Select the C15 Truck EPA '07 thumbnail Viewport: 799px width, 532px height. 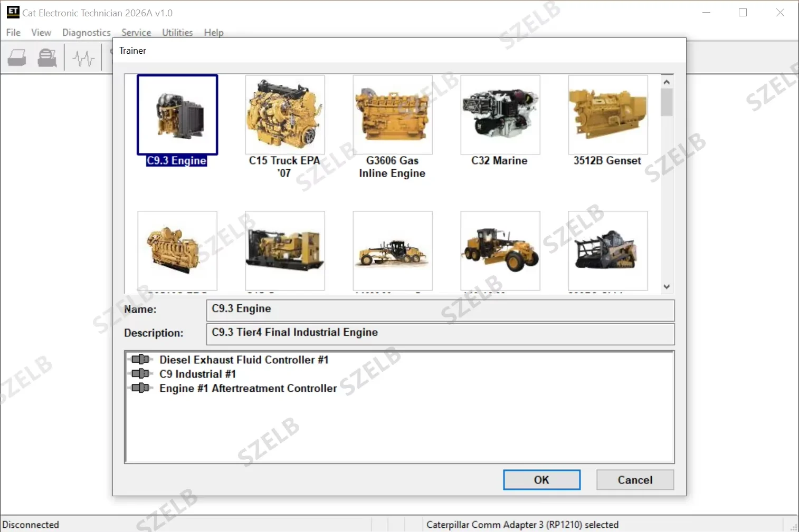point(285,114)
